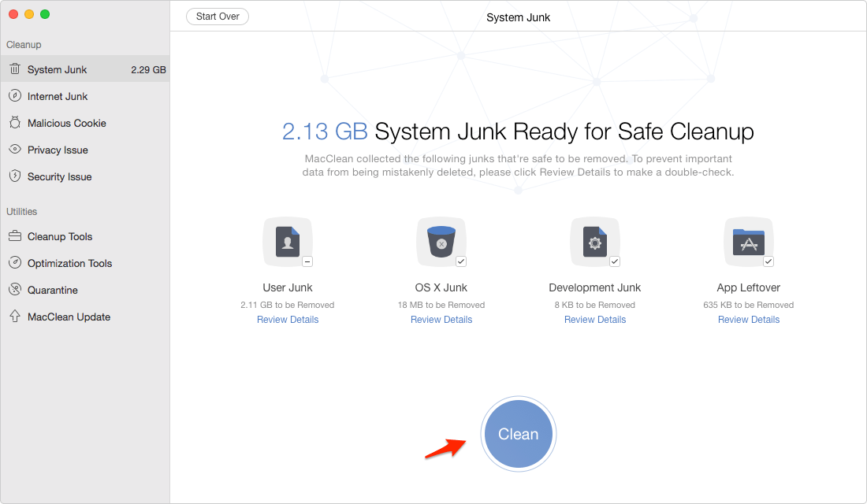Open the Quarantine utility
This screenshot has height=504, width=867.
click(x=54, y=289)
